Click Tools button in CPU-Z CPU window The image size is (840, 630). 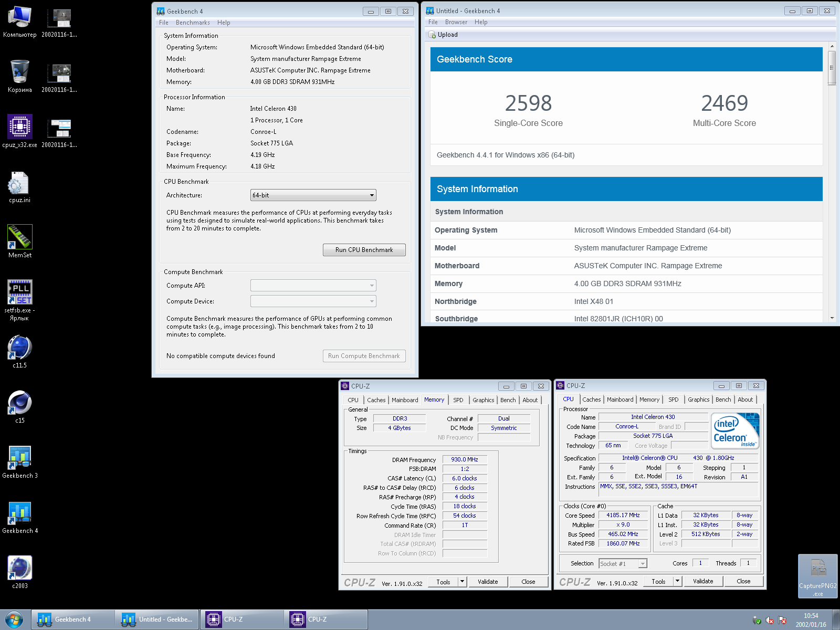[658, 581]
